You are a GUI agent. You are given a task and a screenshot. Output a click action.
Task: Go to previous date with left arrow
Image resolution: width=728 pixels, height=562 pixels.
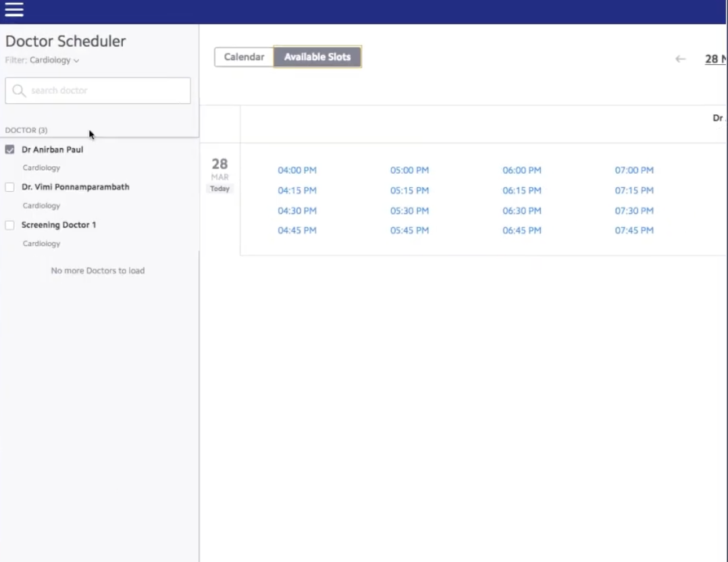pyautogui.click(x=680, y=59)
